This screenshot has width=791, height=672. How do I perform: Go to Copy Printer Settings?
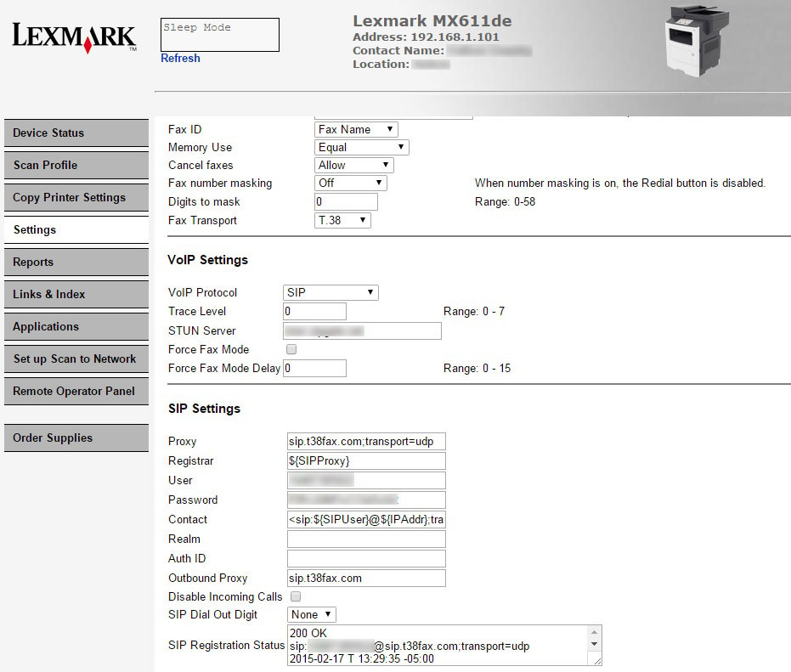click(x=76, y=197)
